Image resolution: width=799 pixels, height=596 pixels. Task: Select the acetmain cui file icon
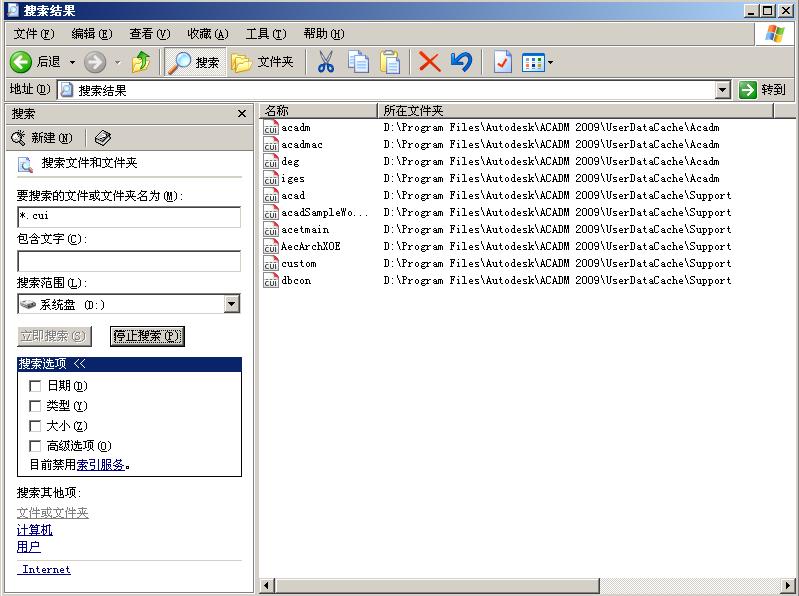271,230
